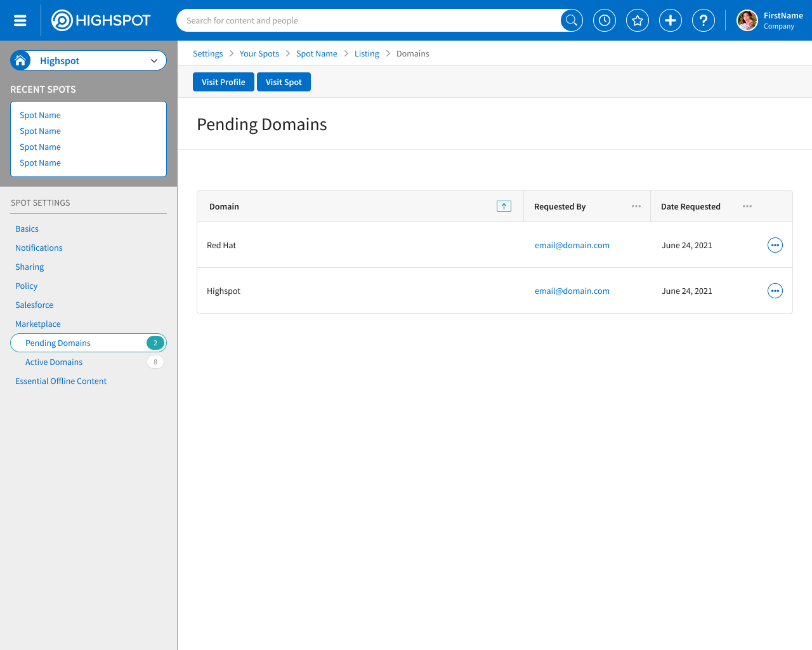Viewport: 812px width, 650px height.
Task: Open Marketplace settings
Action: click(x=38, y=324)
